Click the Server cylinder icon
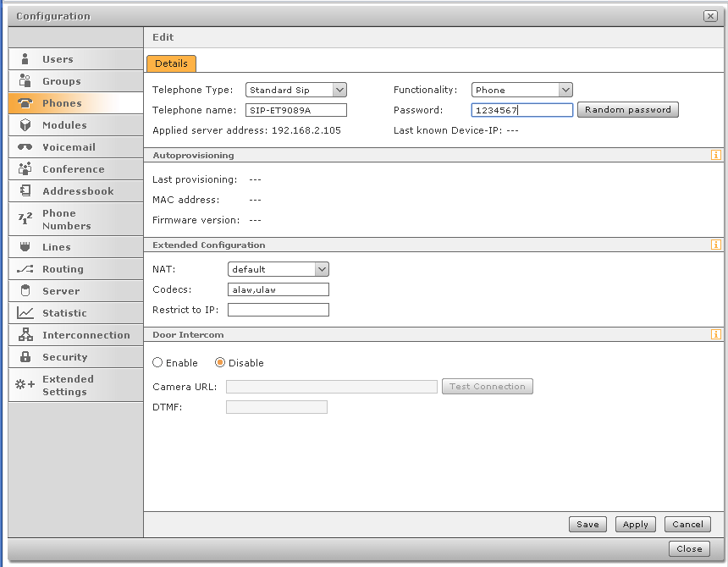This screenshot has width=728, height=567. pos(25,291)
